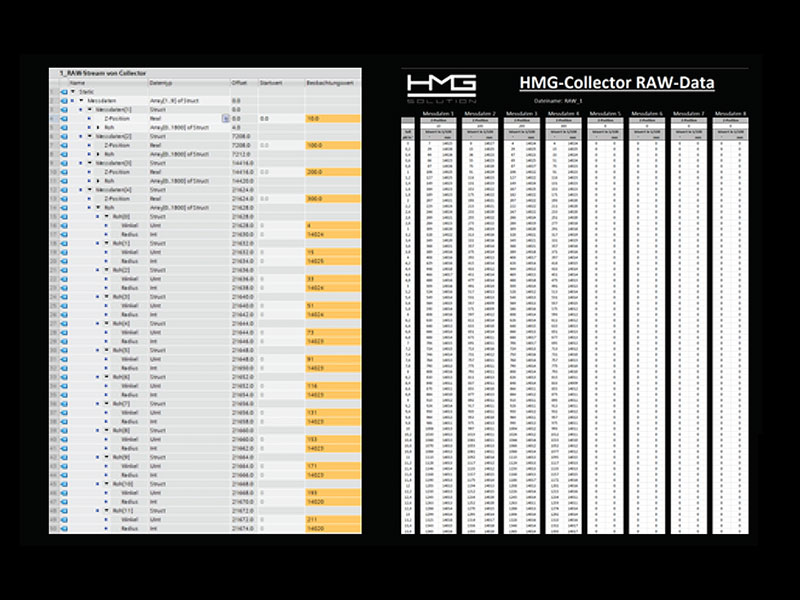Collapse the Roh[6] struct
Viewport: 800px width, 600px height.
(x=107, y=377)
